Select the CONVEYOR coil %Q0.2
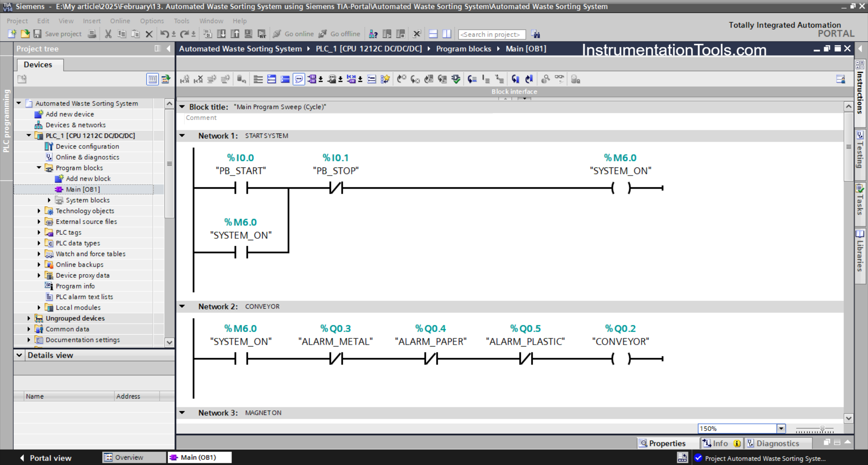Screen dimensions: 868x465 [x=621, y=359]
